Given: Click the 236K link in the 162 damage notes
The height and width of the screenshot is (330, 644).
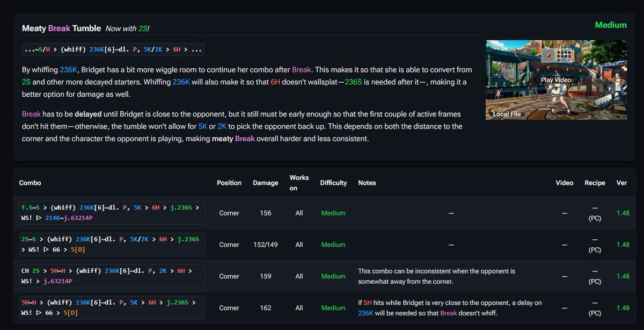Looking at the screenshot, I should click(365, 313).
